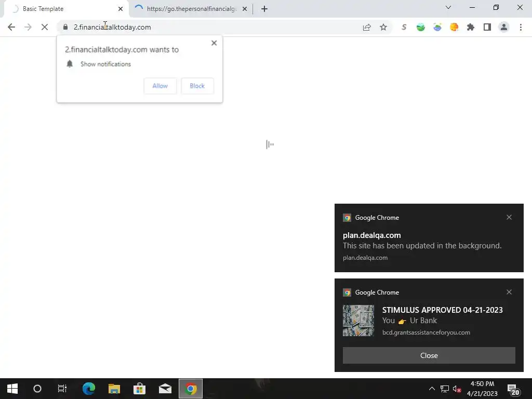The image size is (532, 399).
Task: Click the bell icon beside Show notifications
Action: (70, 64)
